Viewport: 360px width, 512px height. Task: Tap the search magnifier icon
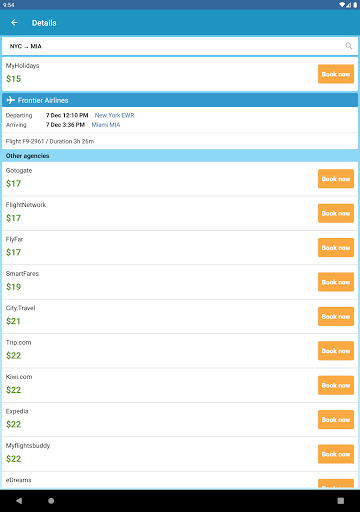[x=349, y=46]
